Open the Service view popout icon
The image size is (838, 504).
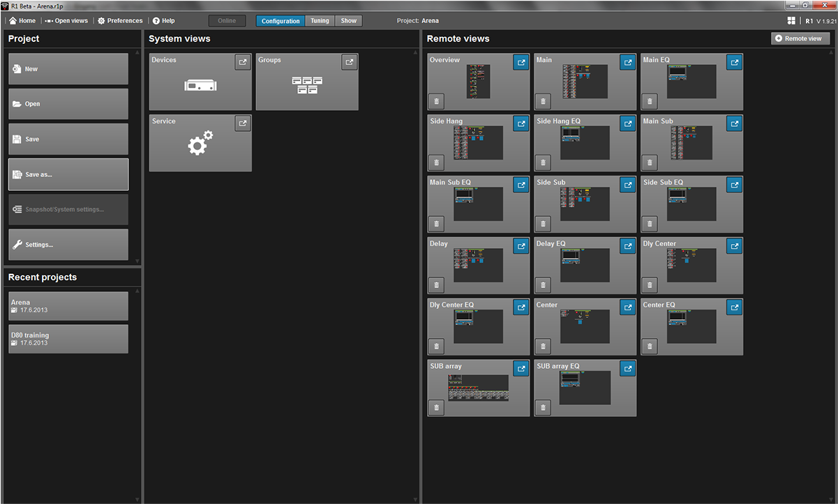242,124
